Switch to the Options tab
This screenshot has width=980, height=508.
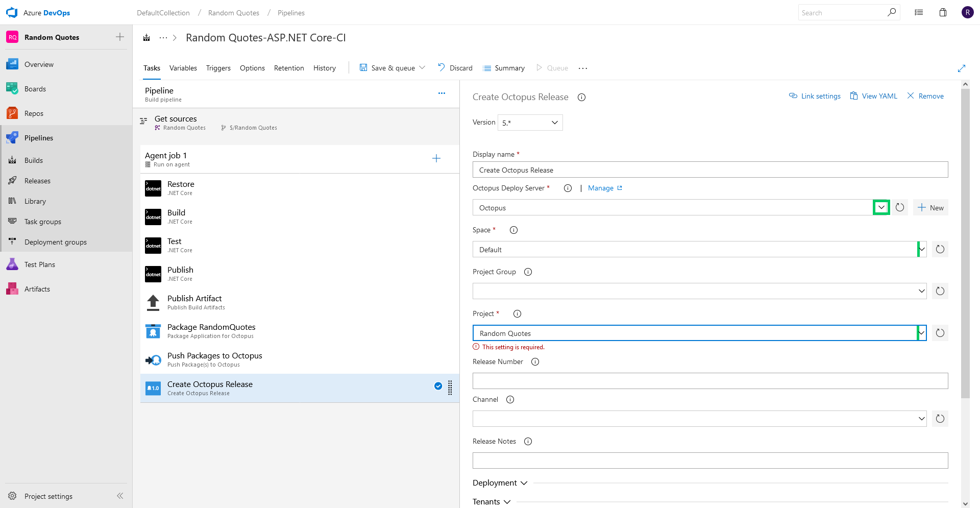pyautogui.click(x=252, y=68)
